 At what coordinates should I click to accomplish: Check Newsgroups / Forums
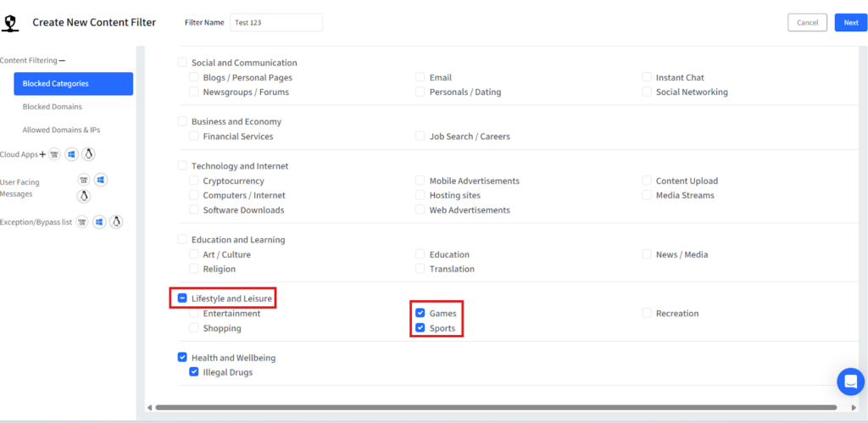[194, 92]
